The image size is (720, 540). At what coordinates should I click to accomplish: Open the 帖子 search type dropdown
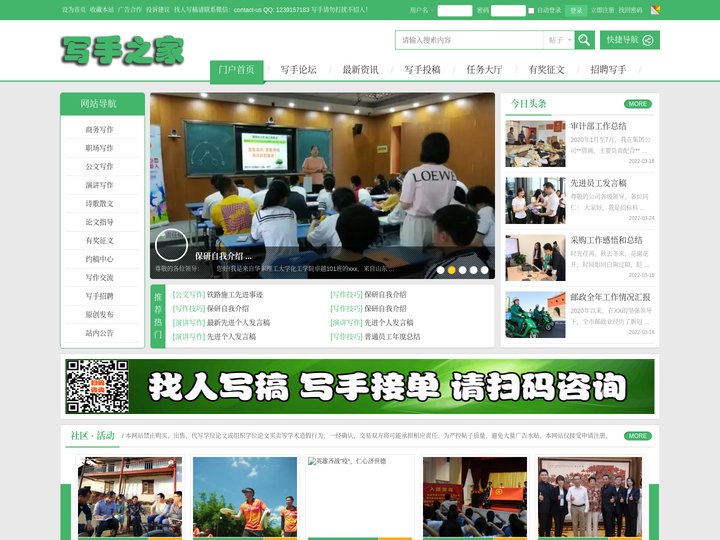tap(559, 40)
